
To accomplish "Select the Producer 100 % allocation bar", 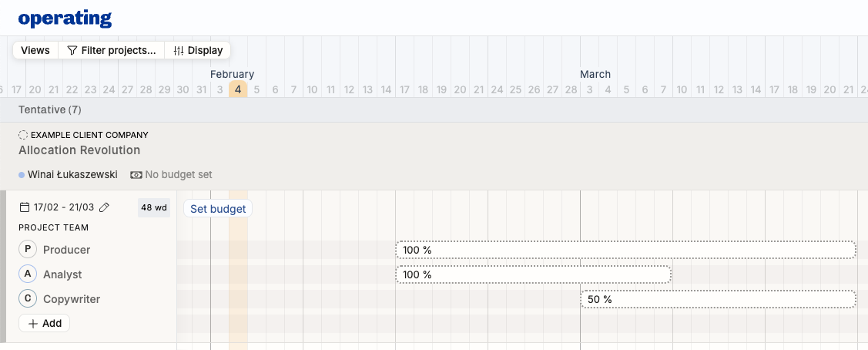I will [x=625, y=250].
